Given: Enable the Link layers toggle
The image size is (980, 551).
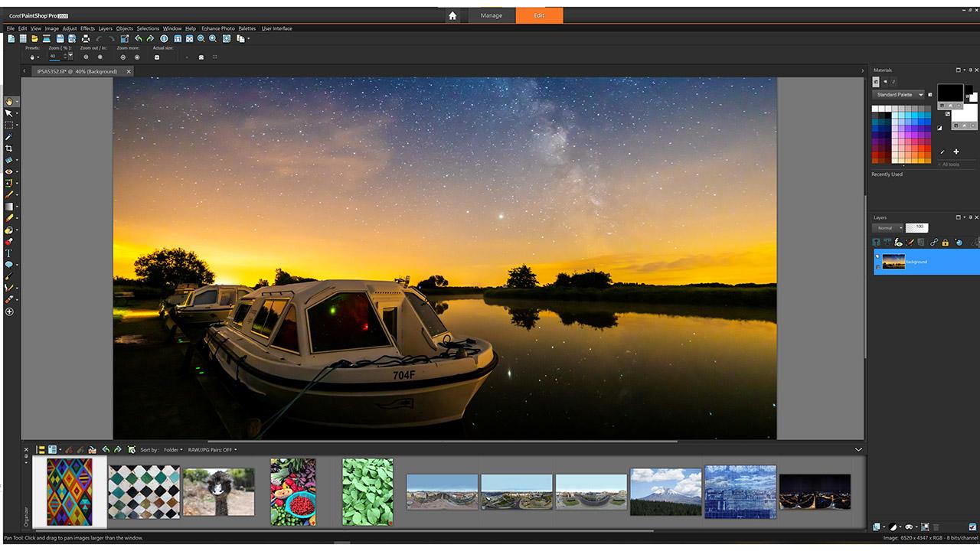Looking at the screenshot, I should tap(934, 243).
